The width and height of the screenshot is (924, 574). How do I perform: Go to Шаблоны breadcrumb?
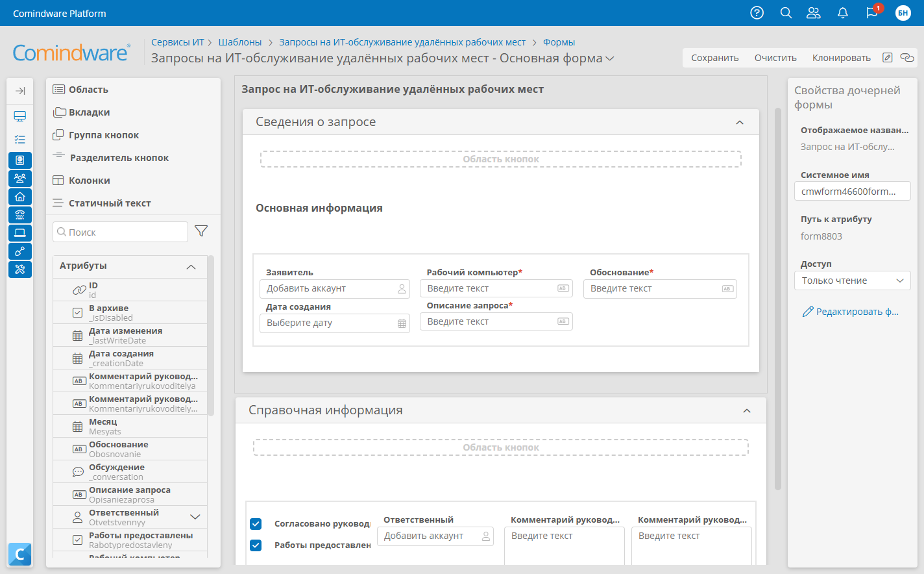pyautogui.click(x=240, y=42)
